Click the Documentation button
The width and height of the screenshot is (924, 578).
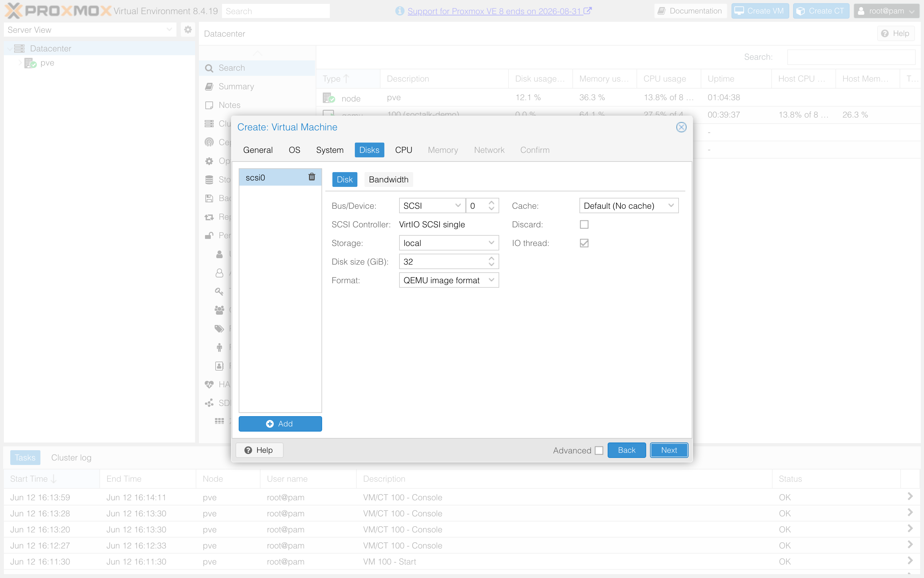(x=690, y=11)
